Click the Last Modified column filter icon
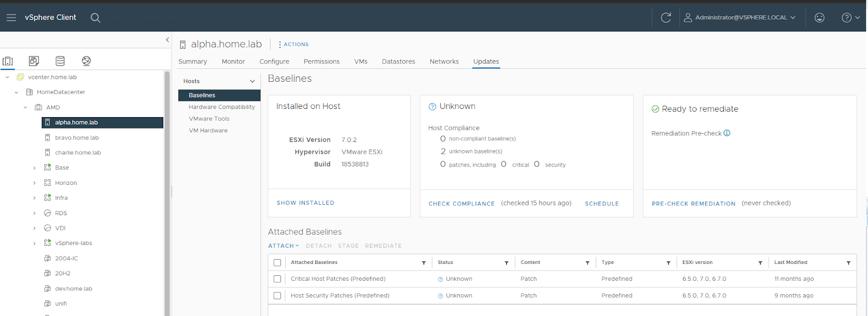868x316 pixels. pos(848,263)
